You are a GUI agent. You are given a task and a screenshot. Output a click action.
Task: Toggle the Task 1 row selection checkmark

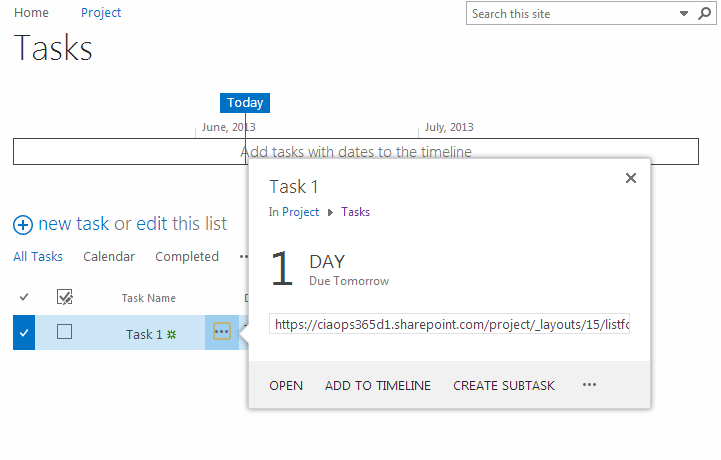point(24,333)
